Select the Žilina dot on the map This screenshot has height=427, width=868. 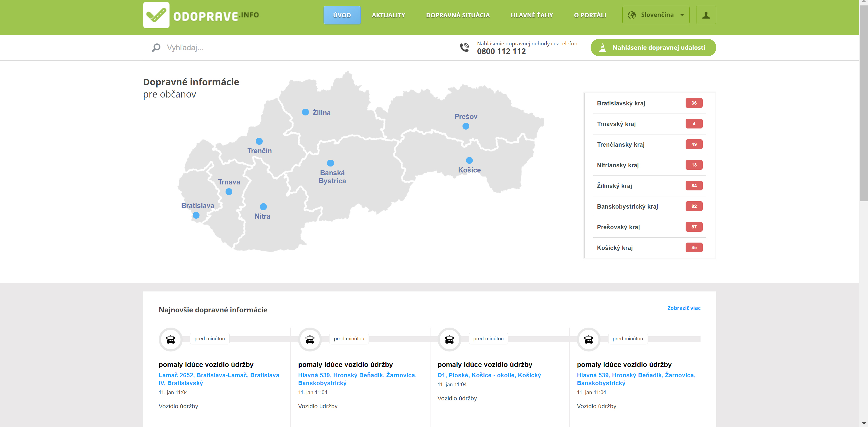(305, 112)
